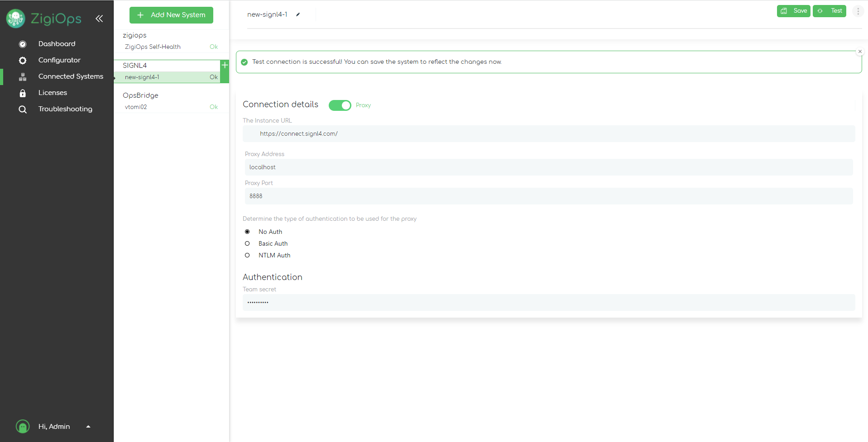Go to Connected Systems

[x=71, y=76]
